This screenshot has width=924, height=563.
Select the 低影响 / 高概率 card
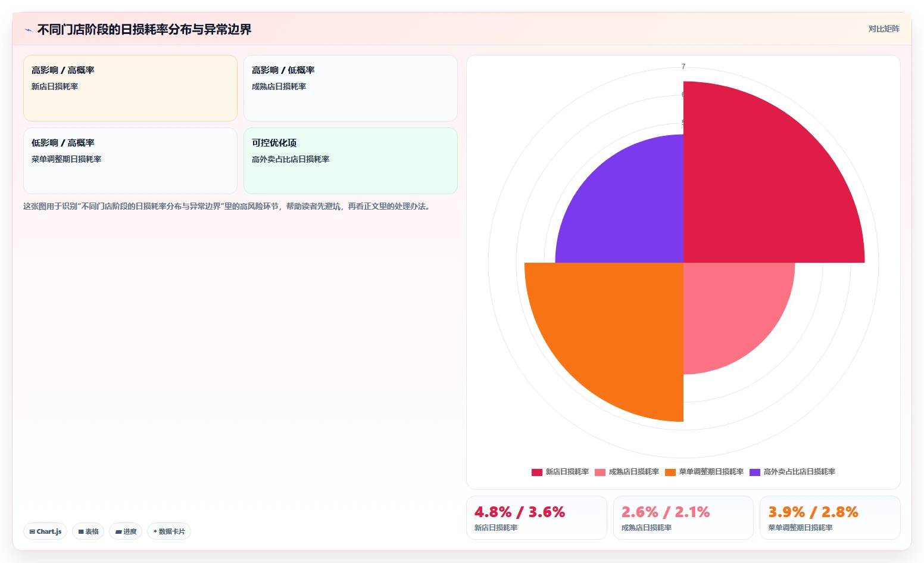click(130, 161)
